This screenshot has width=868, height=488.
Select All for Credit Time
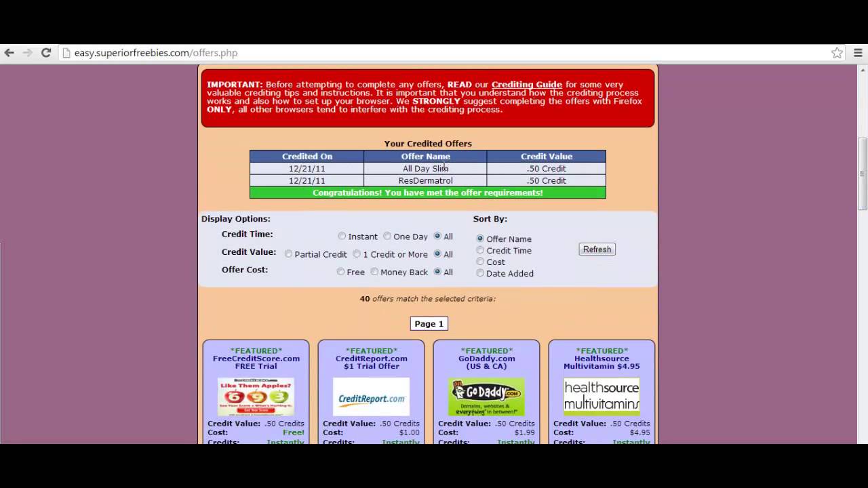click(x=437, y=236)
